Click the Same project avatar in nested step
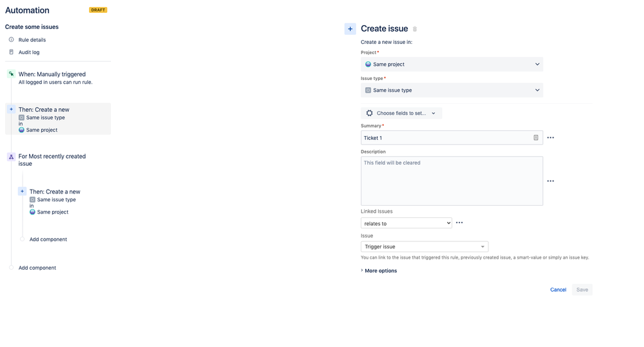Image resolution: width=644 pixels, height=347 pixels. click(x=32, y=212)
